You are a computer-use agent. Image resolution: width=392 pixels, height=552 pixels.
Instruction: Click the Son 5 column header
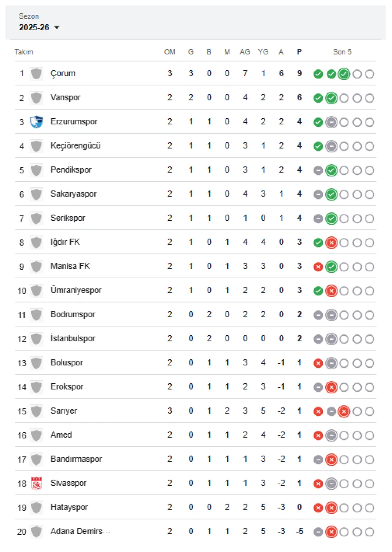click(x=342, y=52)
